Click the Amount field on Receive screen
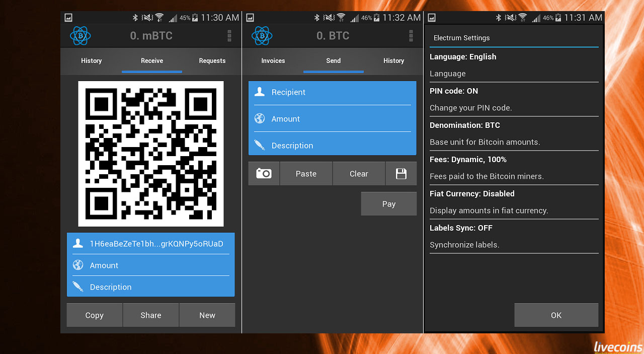The height and width of the screenshot is (354, 644). (151, 265)
